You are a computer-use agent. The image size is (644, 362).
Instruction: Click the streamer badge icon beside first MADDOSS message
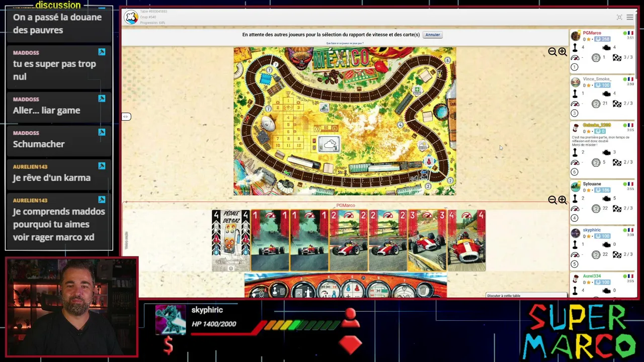click(102, 52)
